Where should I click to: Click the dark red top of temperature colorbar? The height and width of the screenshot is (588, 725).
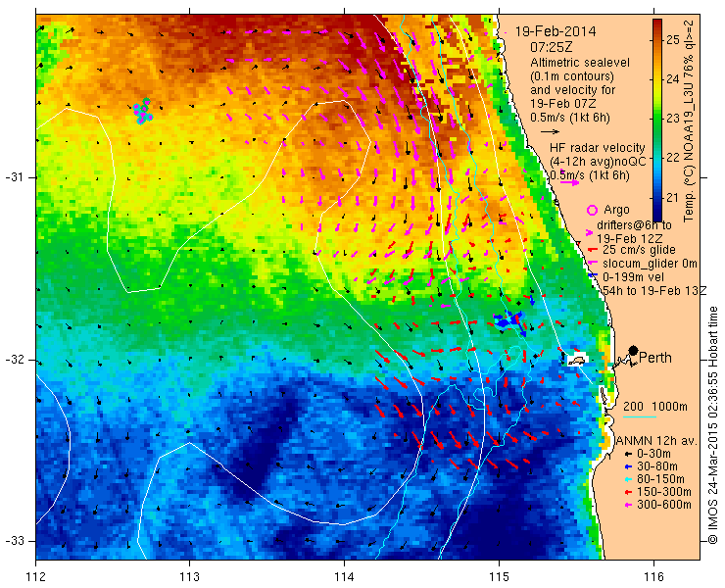[657, 24]
